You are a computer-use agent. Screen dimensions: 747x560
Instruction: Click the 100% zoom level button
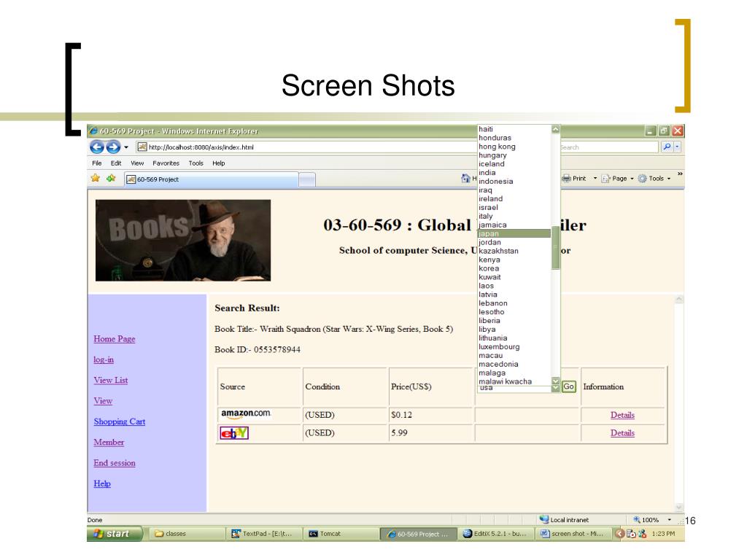[x=646, y=519]
